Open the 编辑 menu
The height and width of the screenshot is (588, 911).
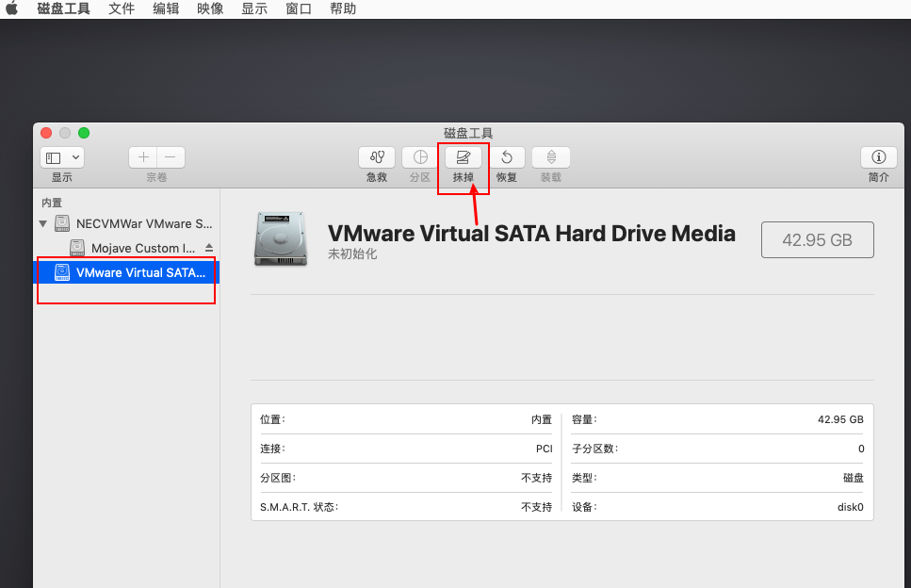click(166, 8)
